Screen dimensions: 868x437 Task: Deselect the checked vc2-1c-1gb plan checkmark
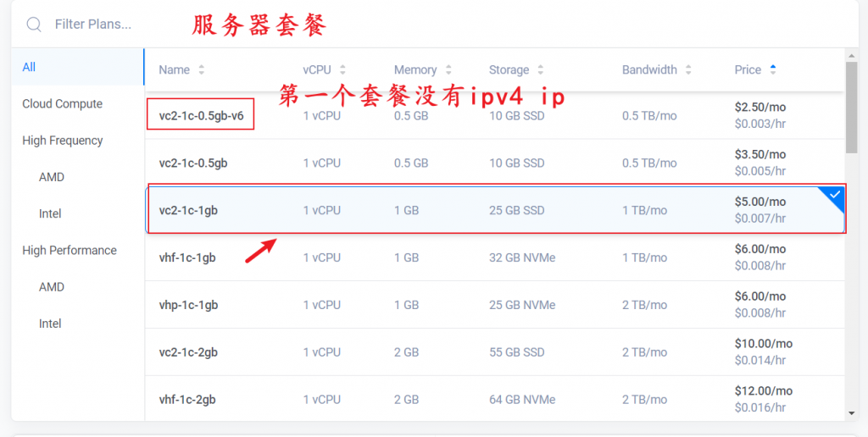click(834, 196)
